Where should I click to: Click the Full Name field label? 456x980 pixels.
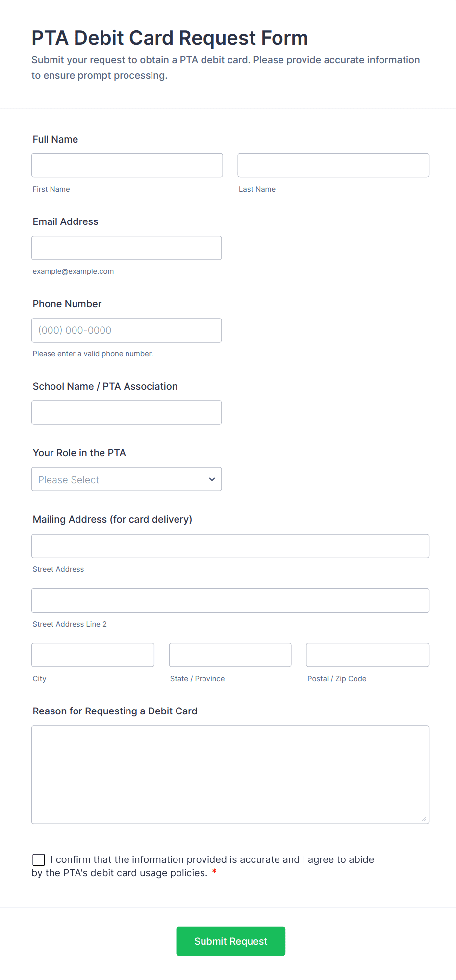coord(55,139)
